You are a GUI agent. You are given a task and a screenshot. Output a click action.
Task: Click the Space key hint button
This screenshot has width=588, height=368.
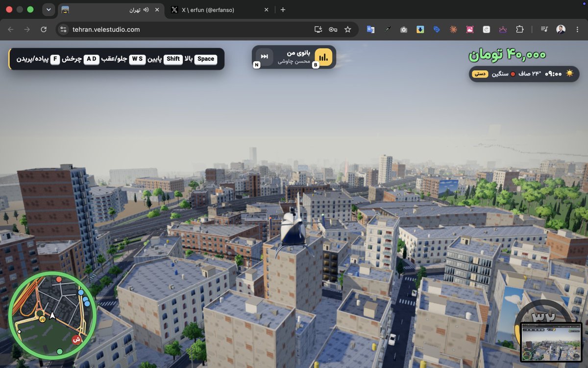[206, 59]
